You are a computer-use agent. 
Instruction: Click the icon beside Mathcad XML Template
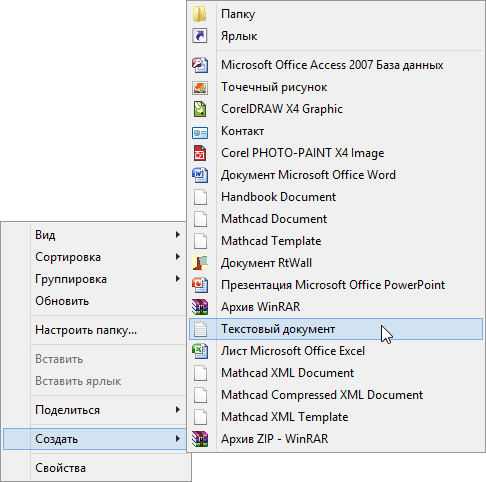point(200,417)
